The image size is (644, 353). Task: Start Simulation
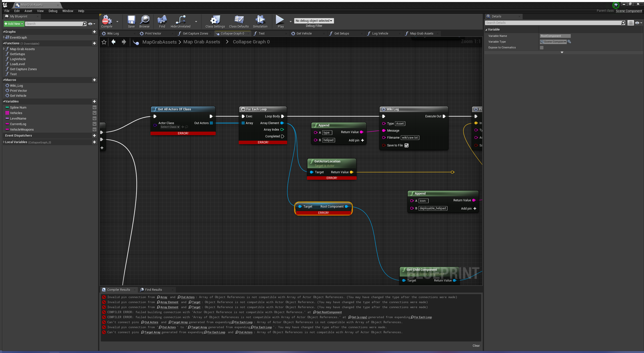click(x=260, y=21)
